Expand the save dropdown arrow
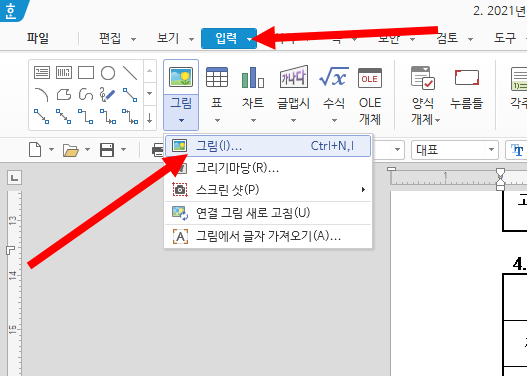Screen dimensions: 527x376 123,149
